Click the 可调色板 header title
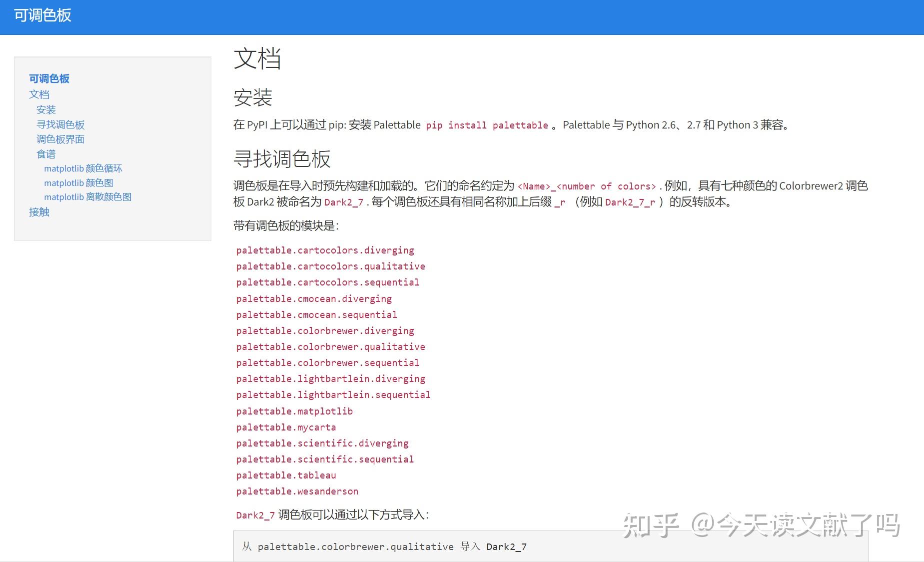The image size is (924, 562). point(42,16)
